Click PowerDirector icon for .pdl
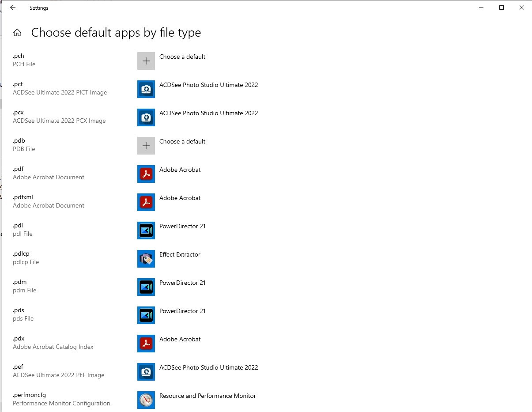This screenshot has width=532, height=412. (x=146, y=231)
